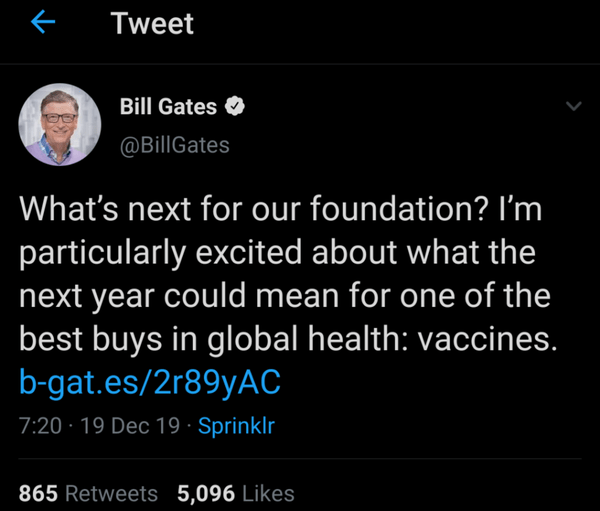The image size is (600, 511).
Task: Click the 19 Dec 19 date
Action: click(130, 426)
